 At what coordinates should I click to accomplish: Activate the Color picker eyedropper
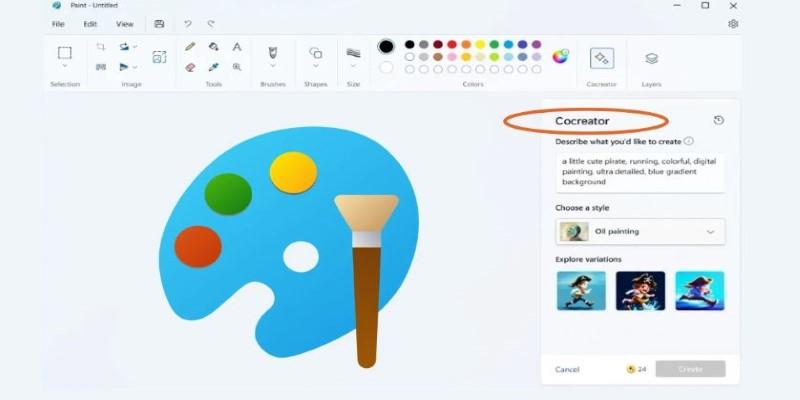pyautogui.click(x=214, y=67)
